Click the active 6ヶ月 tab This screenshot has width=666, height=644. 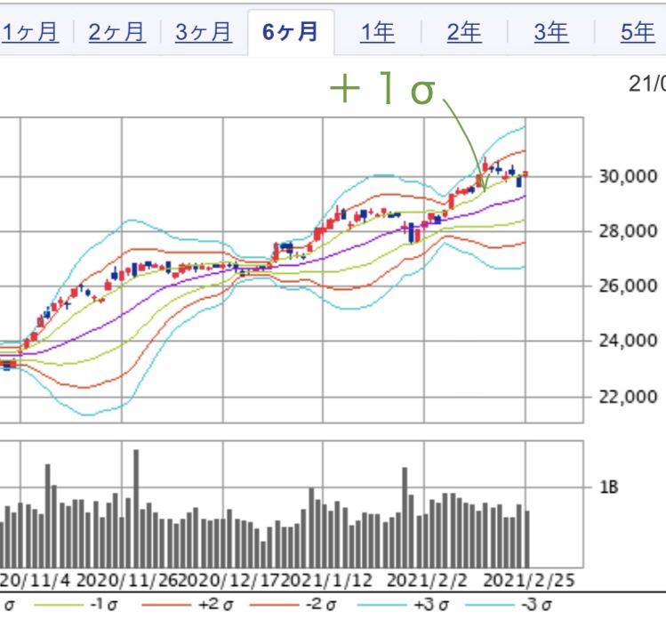tap(290, 33)
